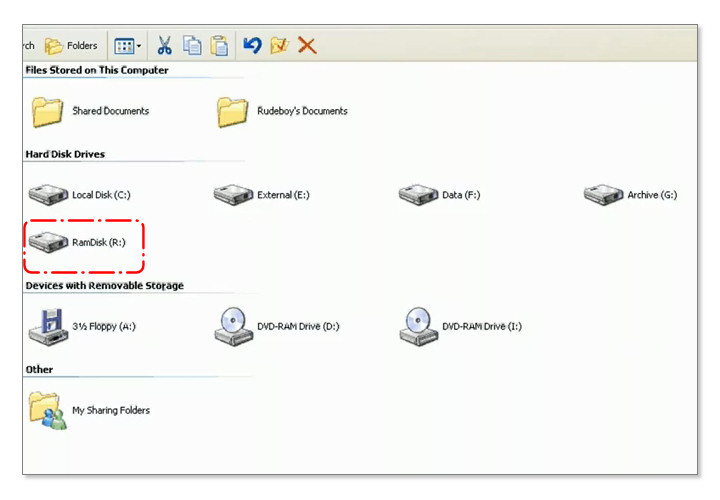Click the Undo blue arrow icon
This screenshot has height=500, width=720.
tap(252, 45)
